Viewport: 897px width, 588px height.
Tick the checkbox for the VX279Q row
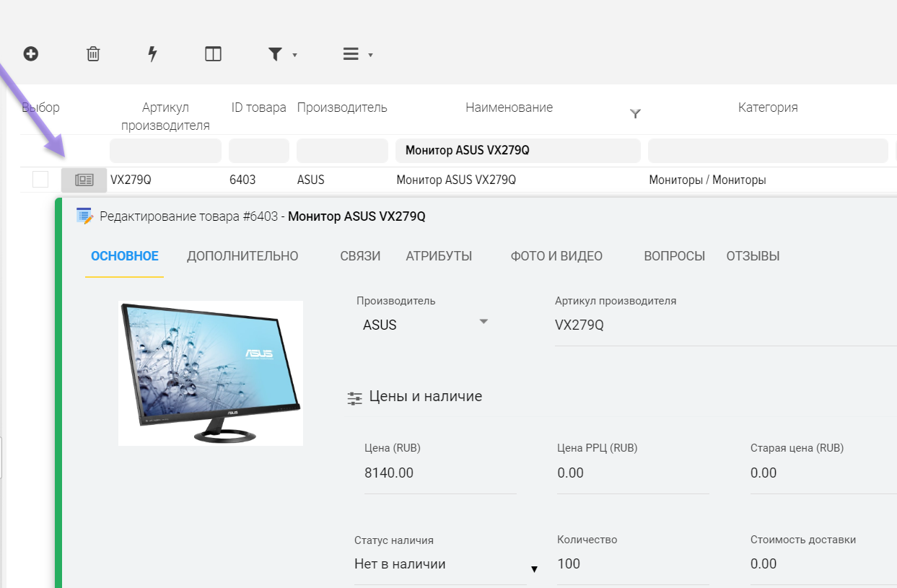tap(40, 180)
